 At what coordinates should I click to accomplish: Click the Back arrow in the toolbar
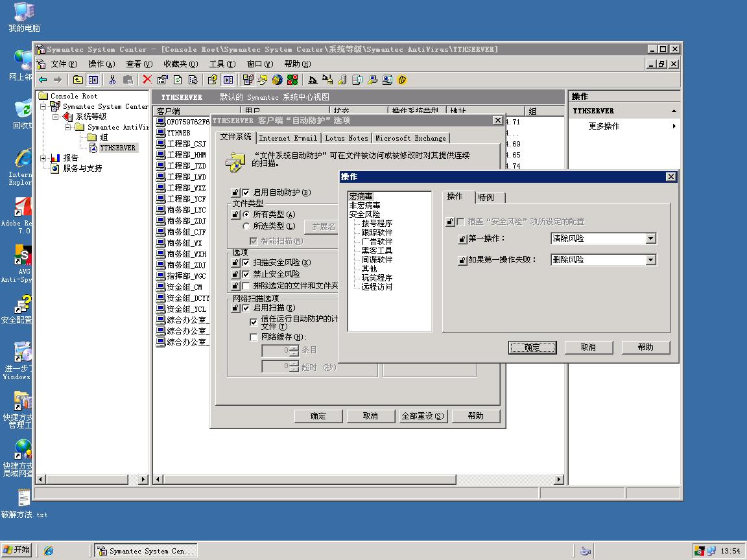click(x=43, y=80)
